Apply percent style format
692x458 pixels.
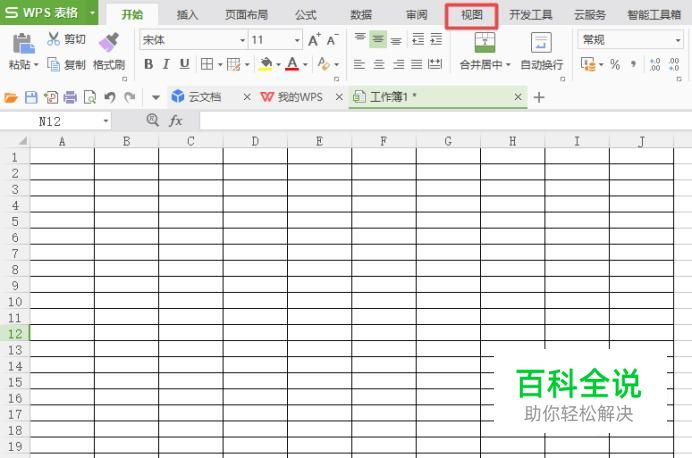[615, 64]
